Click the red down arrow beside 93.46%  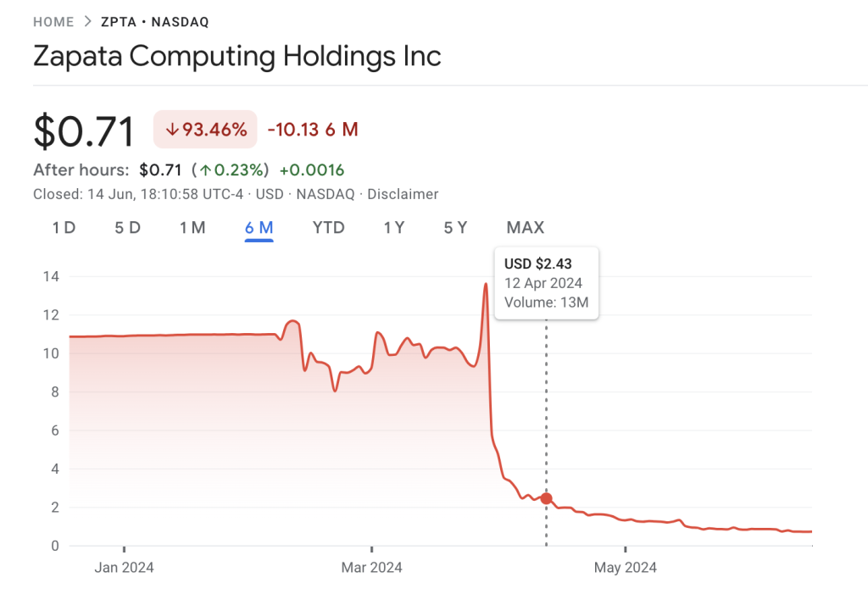point(172,130)
